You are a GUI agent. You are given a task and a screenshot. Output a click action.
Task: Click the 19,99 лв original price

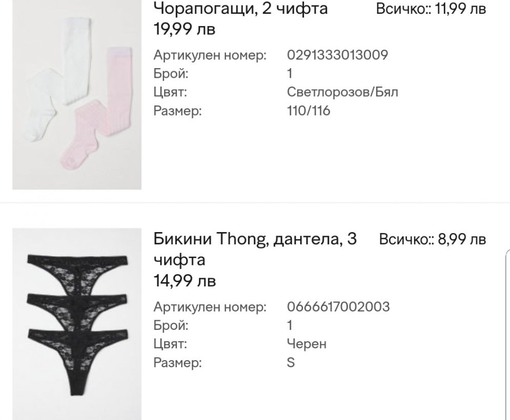pos(184,29)
